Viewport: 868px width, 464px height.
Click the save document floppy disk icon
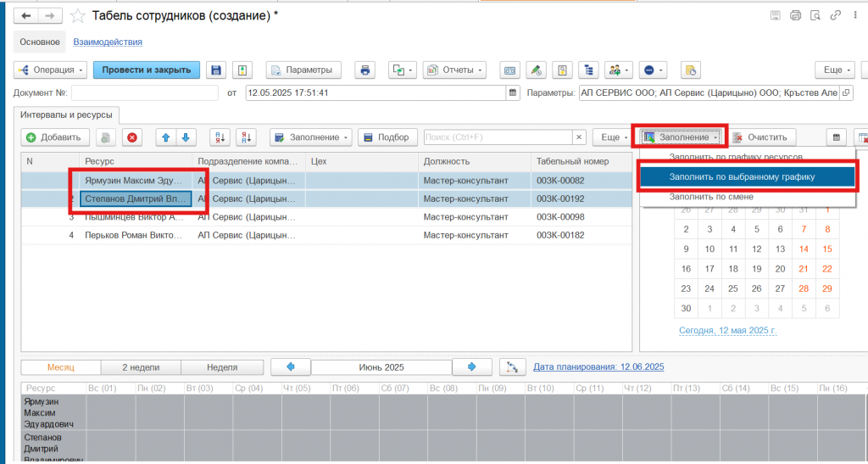pyautogui.click(x=215, y=70)
